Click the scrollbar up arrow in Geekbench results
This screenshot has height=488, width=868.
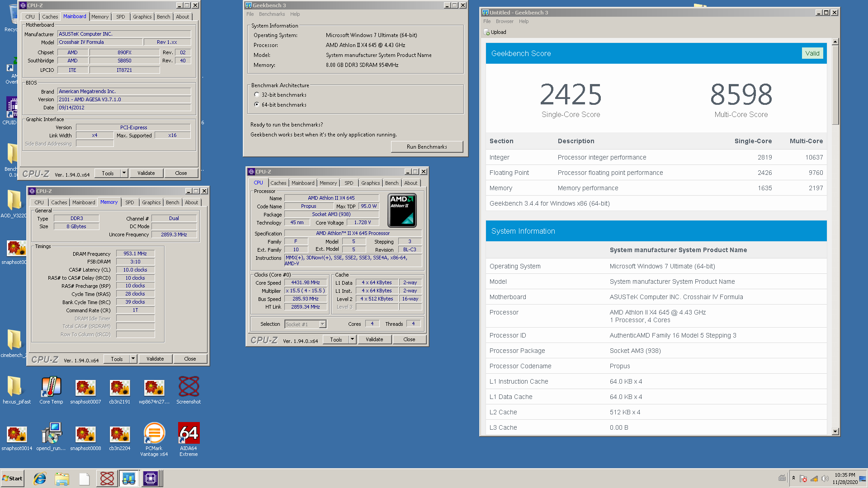835,42
